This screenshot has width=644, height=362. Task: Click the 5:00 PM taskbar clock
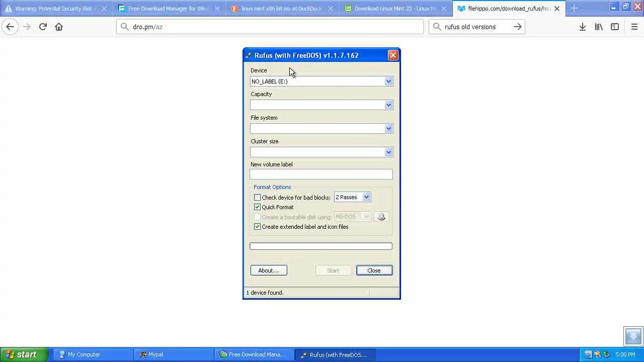click(625, 354)
